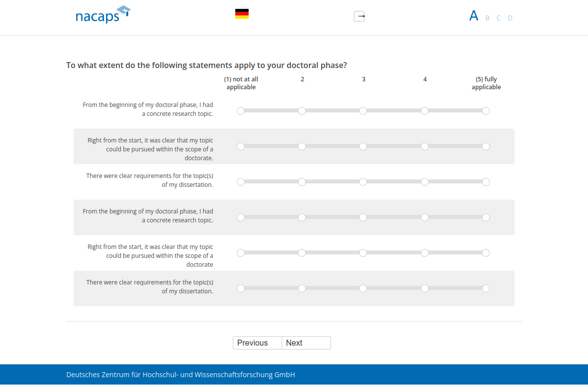Viewport: 588px width, 389px height.
Task: Select 5 in bottom shaded "clear requirements" row
Action: [x=486, y=288]
